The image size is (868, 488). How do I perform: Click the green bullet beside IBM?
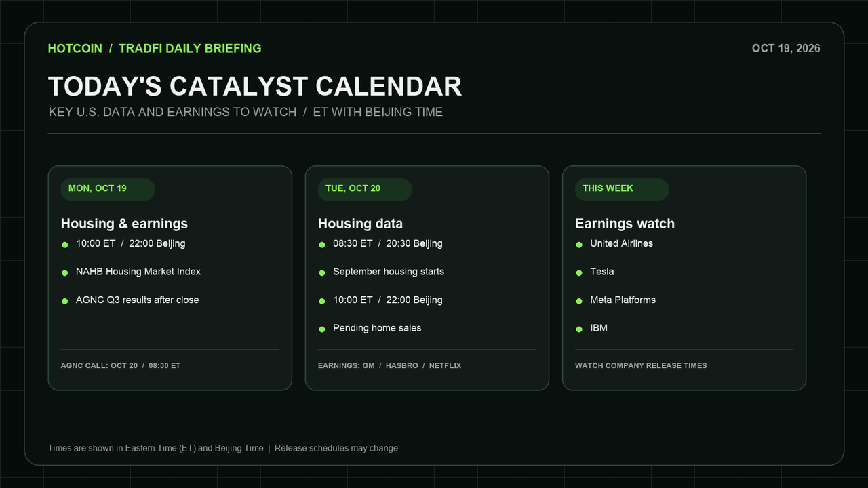pos(579,329)
